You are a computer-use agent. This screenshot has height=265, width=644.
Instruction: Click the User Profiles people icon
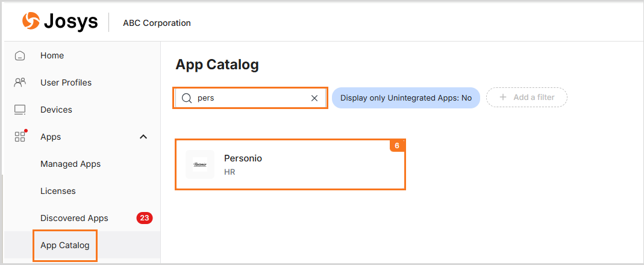20,83
